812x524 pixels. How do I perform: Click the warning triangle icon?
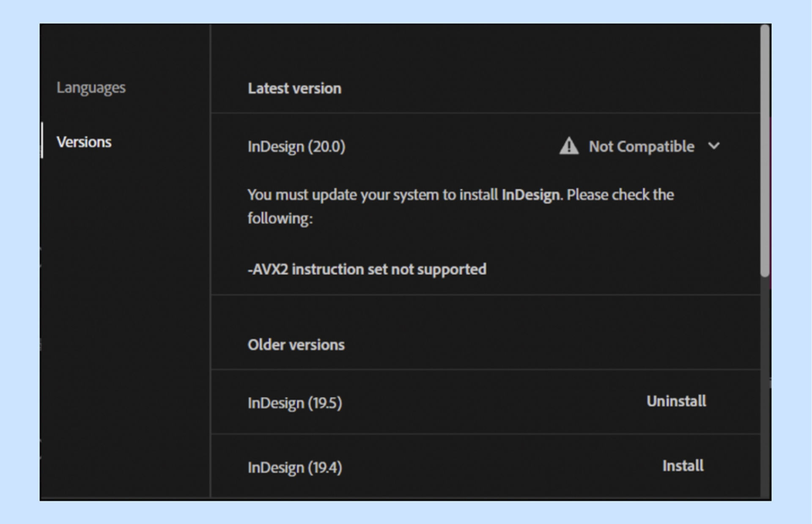pos(568,146)
